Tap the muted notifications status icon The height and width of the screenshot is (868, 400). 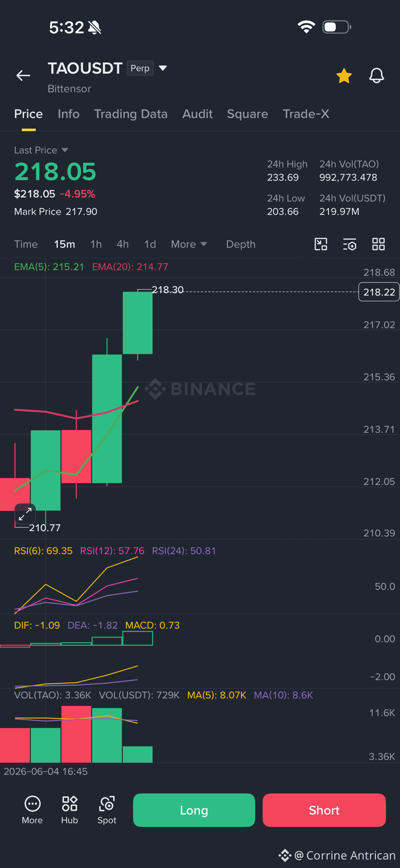point(95,28)
